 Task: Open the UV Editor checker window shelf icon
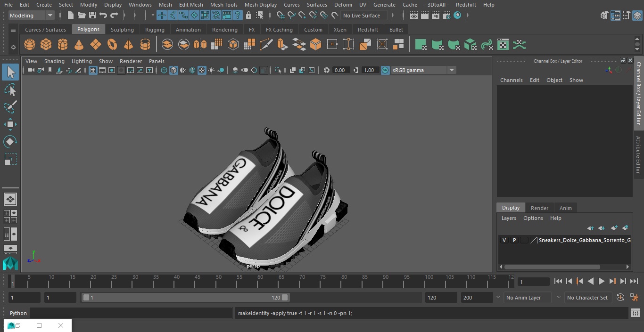503,45
